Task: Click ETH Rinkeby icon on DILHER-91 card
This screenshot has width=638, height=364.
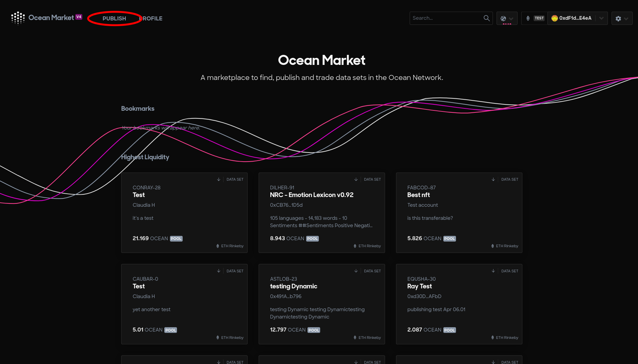Action: click(355, 246)
